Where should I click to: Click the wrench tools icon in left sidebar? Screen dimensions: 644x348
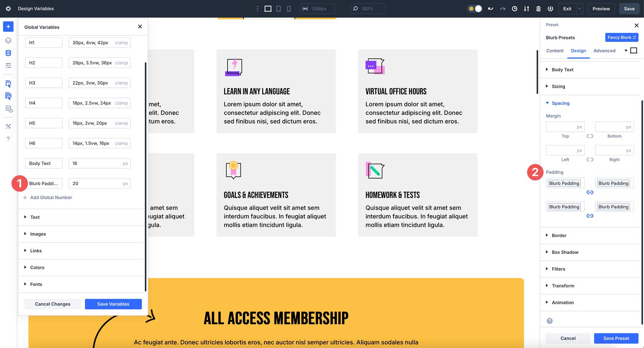pyautogui.click(x=8, y=126)
